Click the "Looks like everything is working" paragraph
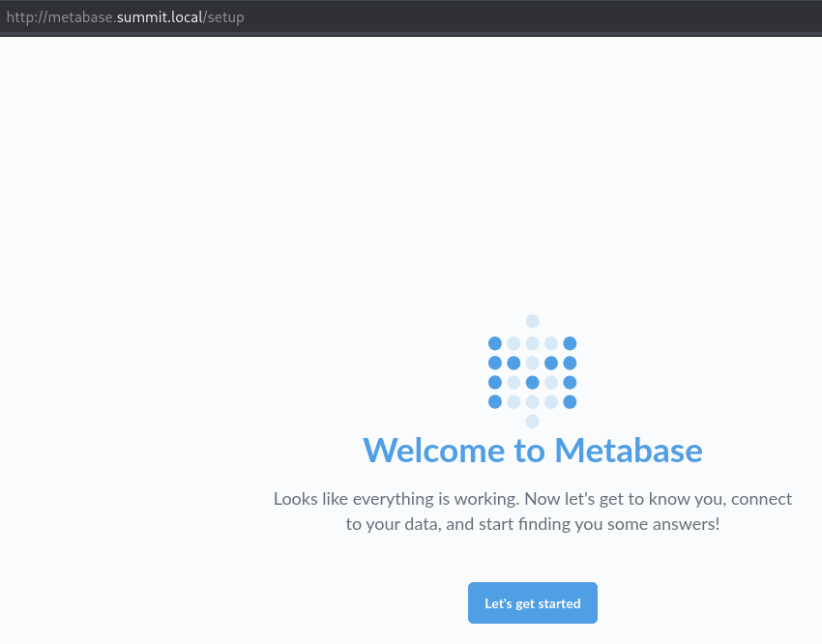The image size is (822, 644). click(x=532, y=511)
